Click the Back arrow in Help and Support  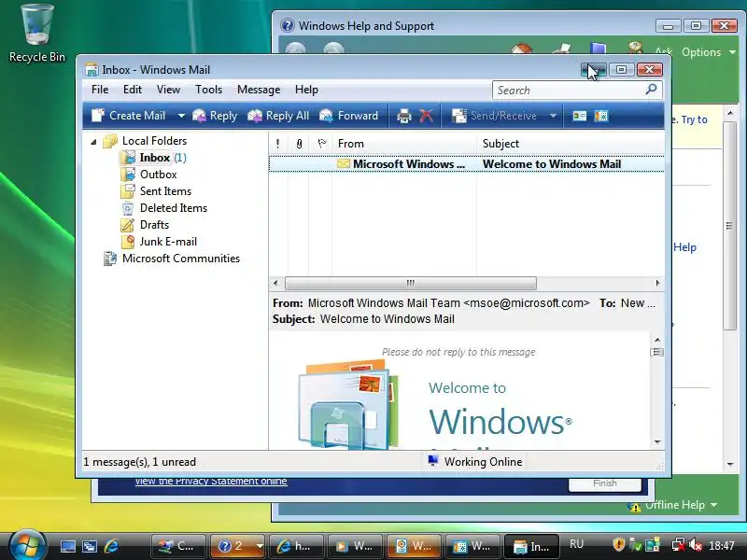(296, 49)
